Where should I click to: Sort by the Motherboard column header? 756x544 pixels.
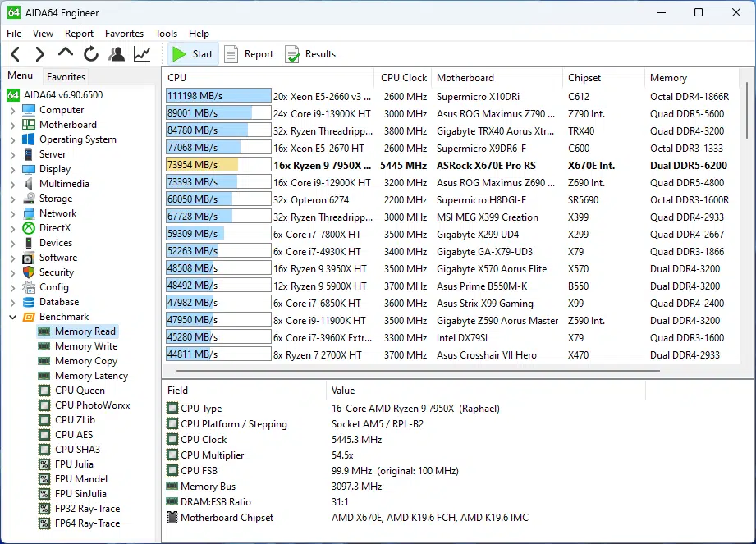pos(497,78)
